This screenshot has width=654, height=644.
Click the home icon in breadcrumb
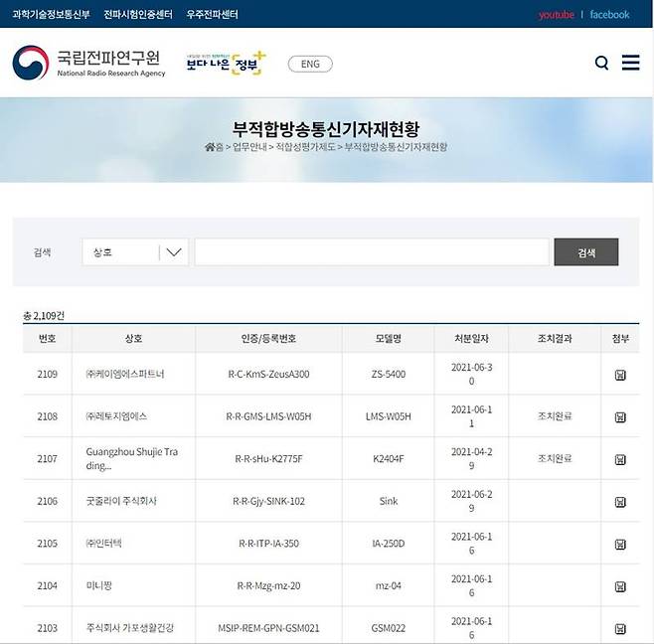(210, 147)
